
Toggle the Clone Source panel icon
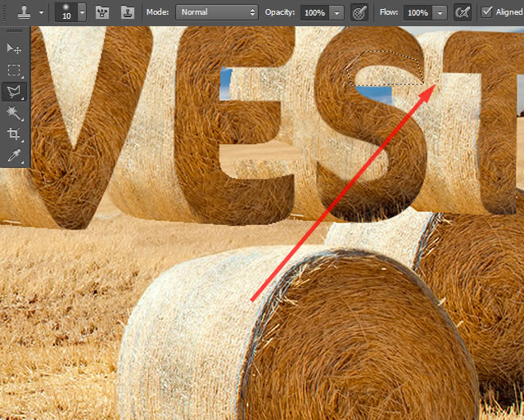click(128, 13)
